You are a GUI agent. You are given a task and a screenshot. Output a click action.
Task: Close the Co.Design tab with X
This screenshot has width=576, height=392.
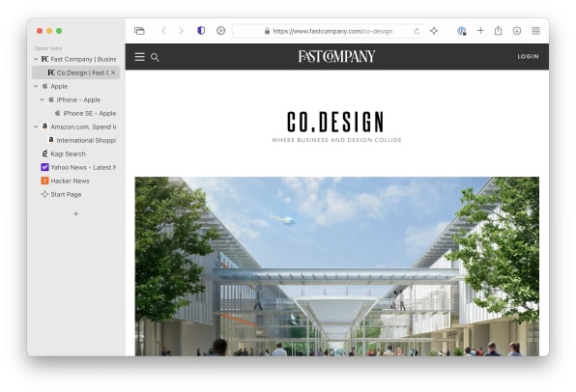pyautogui.click(x=113, y=72)
